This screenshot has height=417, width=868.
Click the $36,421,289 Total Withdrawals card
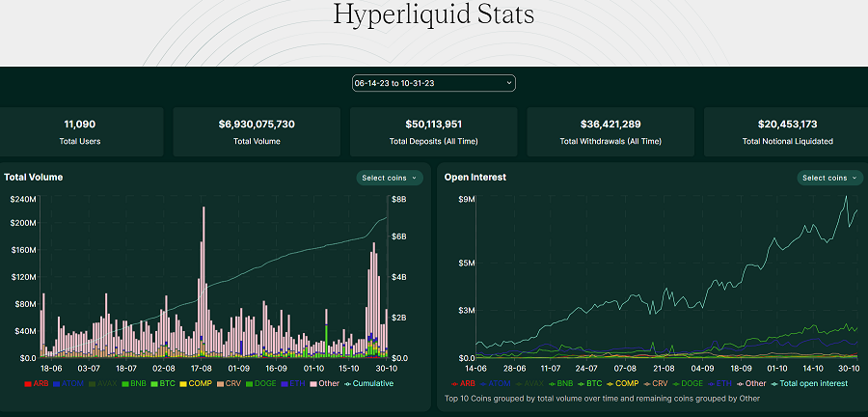[610, 132]
